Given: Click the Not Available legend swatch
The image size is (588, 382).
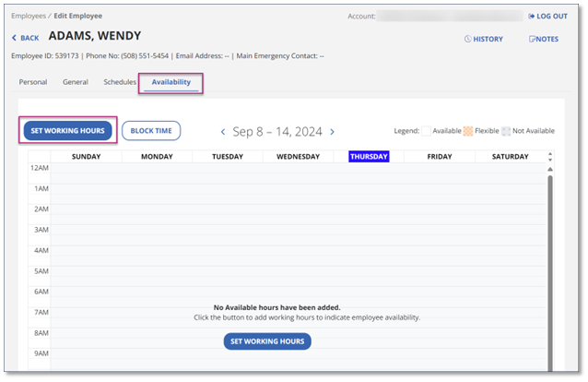Looking at the screenshot, I should pos(506,131).
